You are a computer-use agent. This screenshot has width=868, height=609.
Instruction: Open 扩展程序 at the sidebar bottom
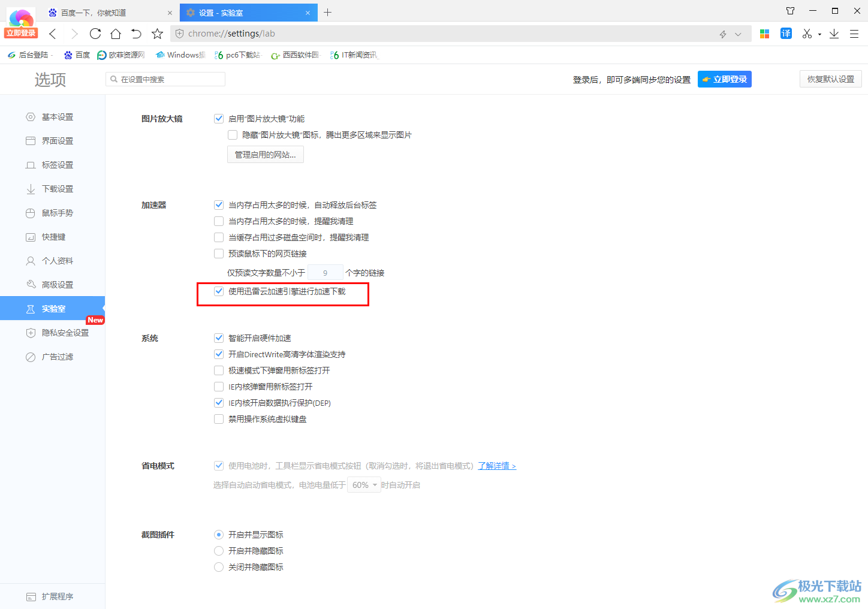click(53, 596)
